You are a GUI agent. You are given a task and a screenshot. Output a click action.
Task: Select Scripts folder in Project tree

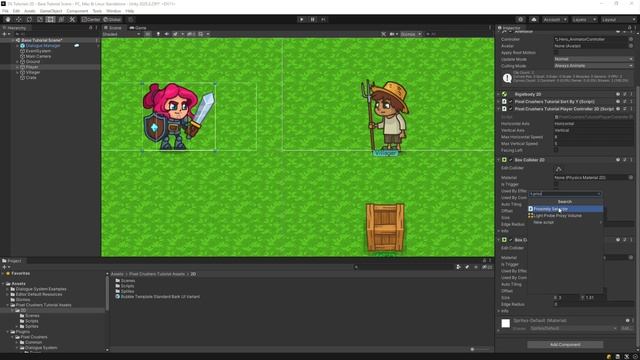pyautogui.click(x=32, y=321)
